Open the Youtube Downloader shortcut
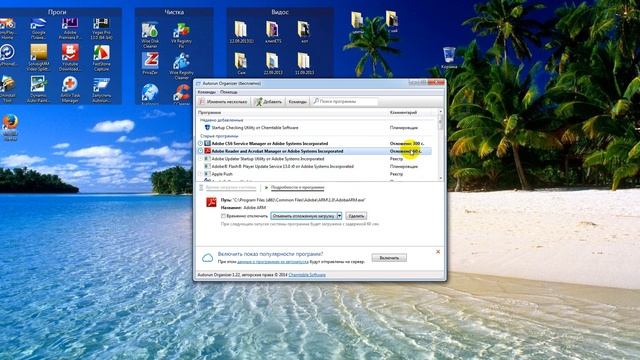640x360 pixels. click(70, 58)
